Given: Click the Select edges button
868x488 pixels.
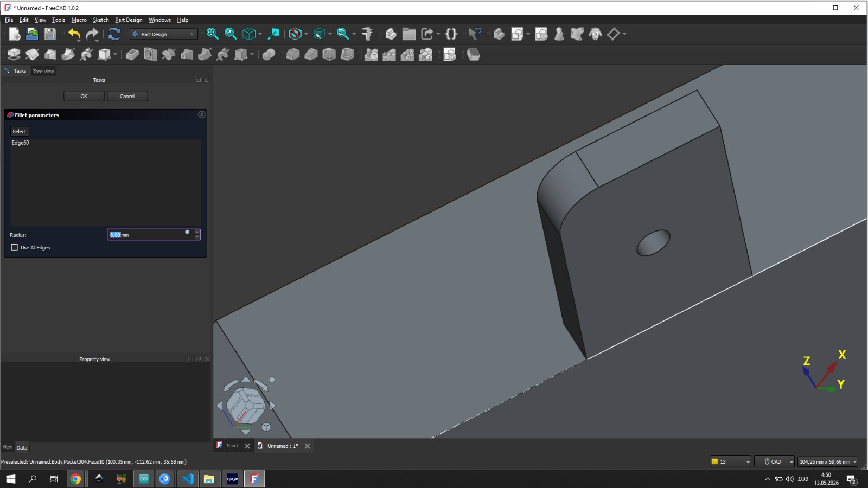Looking at the screenshot, I should coord(20,131).
